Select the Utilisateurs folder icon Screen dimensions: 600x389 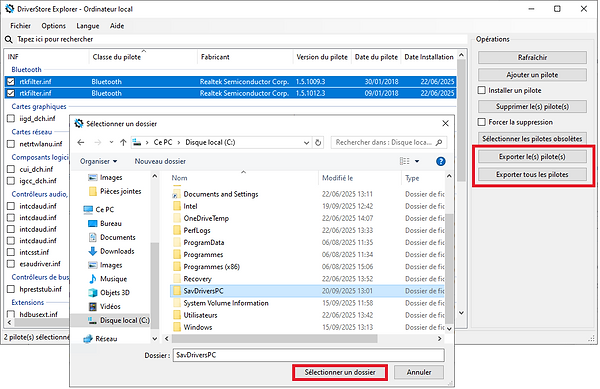177,315
